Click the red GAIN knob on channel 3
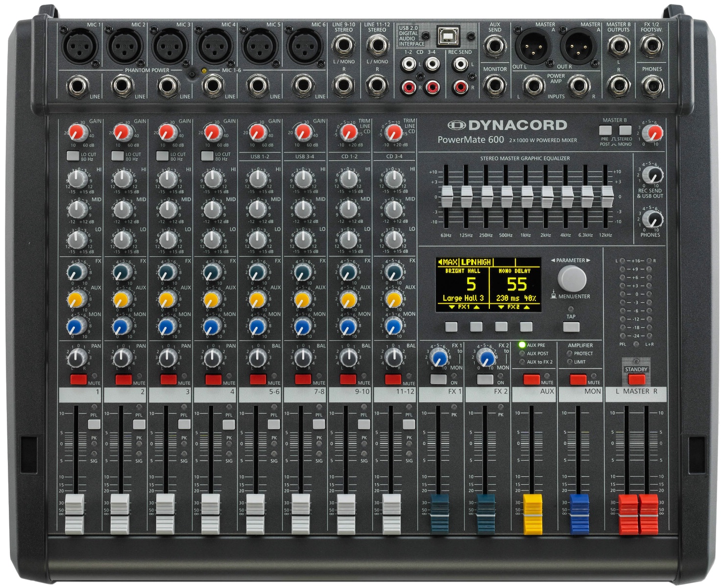The width and height of the screenshot is (724, 588). 167,132
